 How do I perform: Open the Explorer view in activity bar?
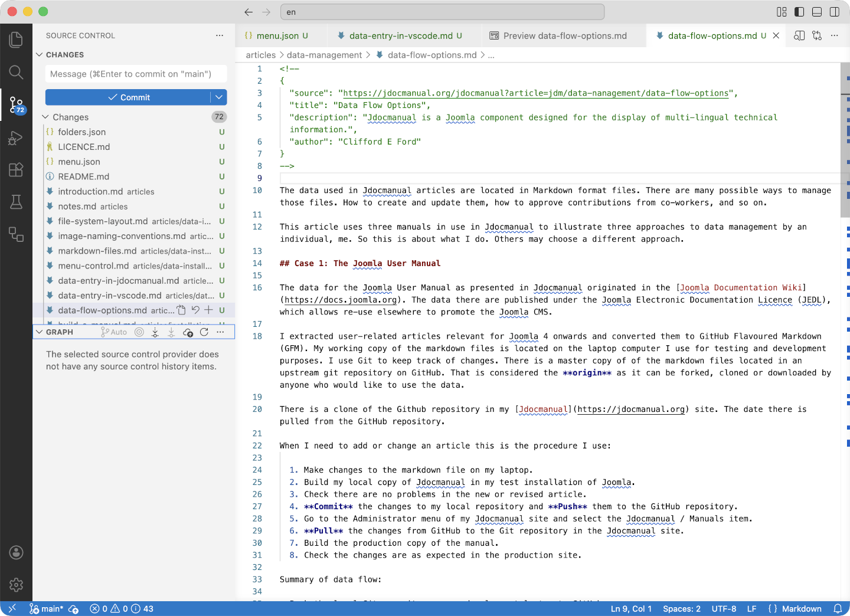pyautogui.click(x=16, y=40)
